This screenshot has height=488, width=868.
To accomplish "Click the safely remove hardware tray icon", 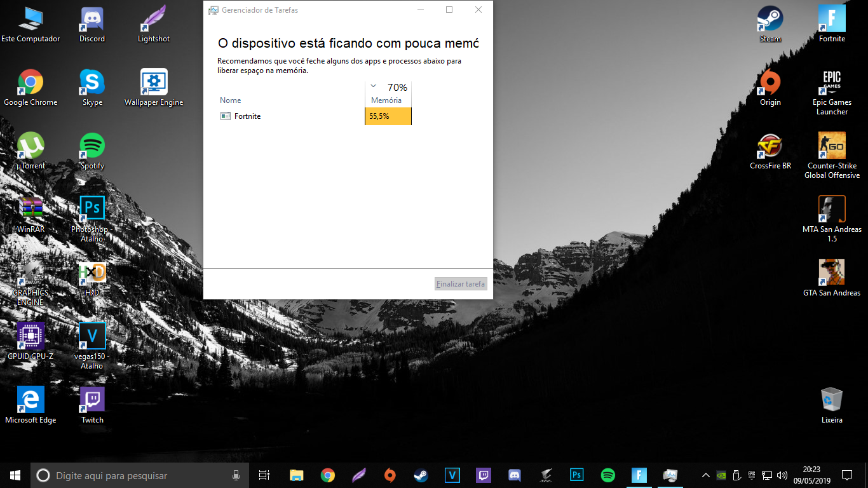I will [x=736, y=475].
